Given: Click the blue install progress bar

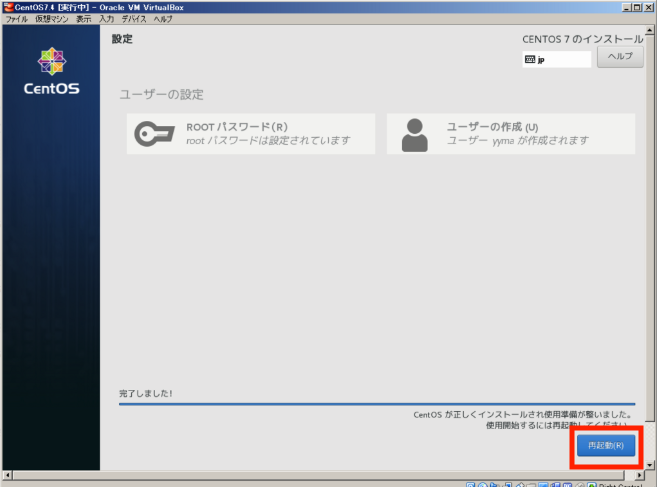Looking at the screenshot, I should tap(379, 406).
